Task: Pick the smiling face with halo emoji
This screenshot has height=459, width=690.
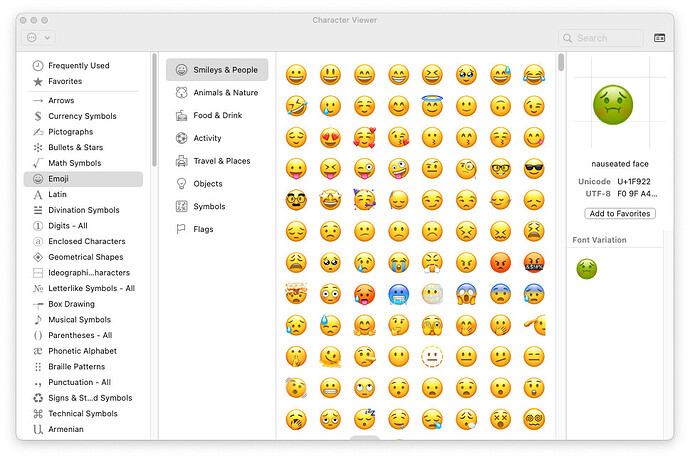Action: coord(432,105)
